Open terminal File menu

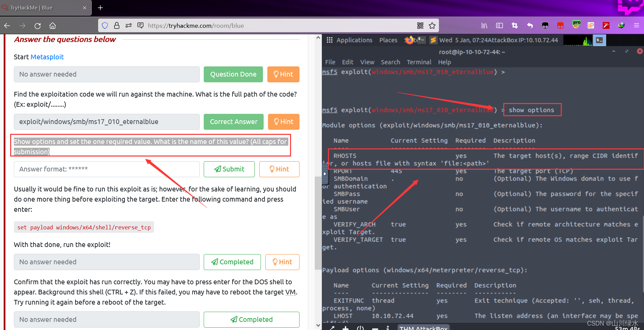click(x=330, y=62)
